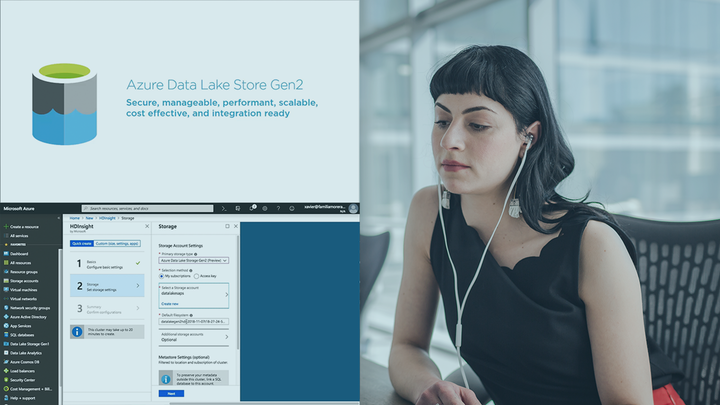Viewport: 720px width, 405px height.
Task: Open the Primary storage type dropdown
Action: tap(193, 260)
